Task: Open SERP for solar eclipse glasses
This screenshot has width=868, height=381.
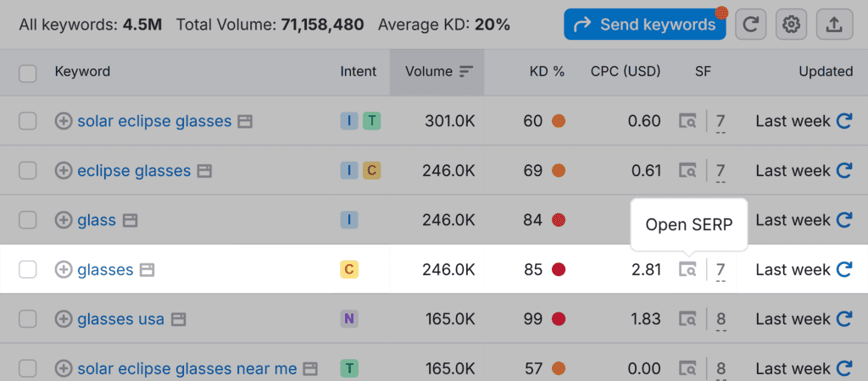Action: pos(687,121)
